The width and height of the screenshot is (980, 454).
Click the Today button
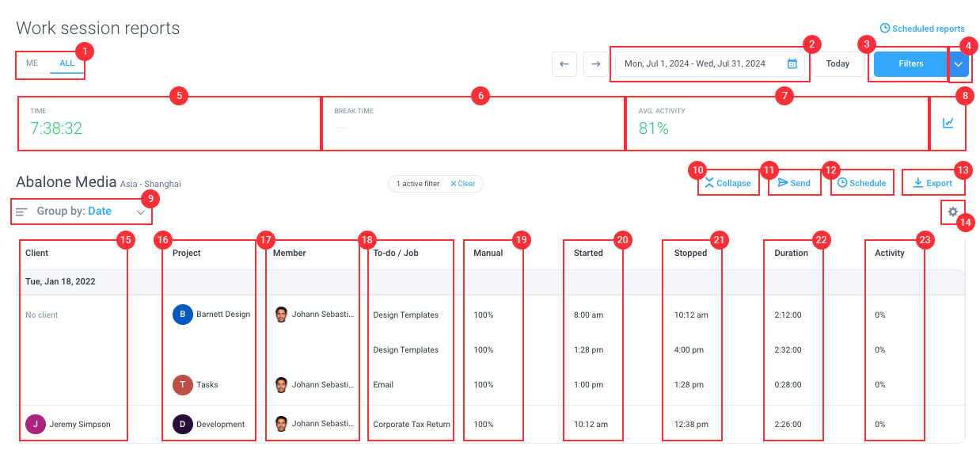pos(838,64)
